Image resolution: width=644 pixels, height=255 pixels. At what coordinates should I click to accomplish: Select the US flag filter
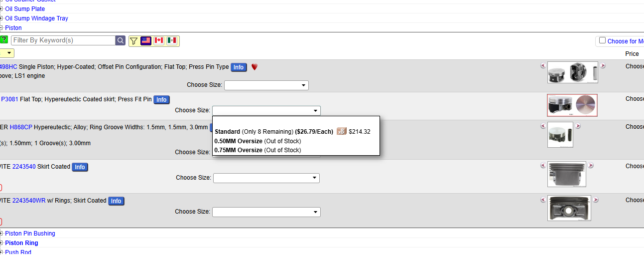coord(146,40)
